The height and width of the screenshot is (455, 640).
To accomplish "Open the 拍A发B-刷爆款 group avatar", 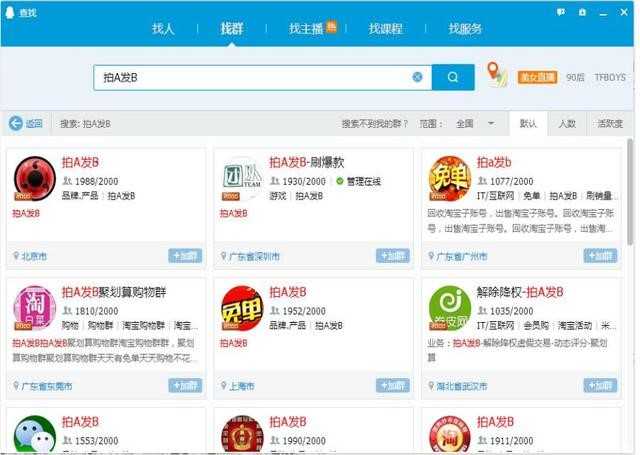I will click(242, 178).
